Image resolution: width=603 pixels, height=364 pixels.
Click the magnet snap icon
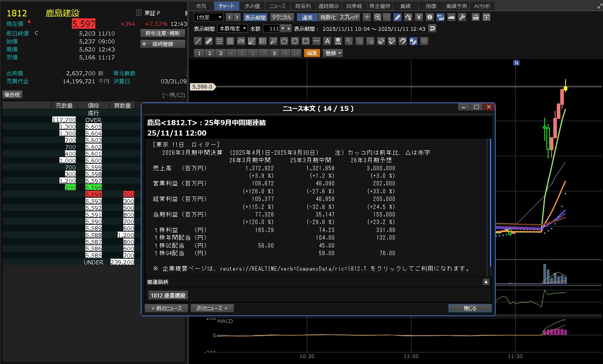[403, 41]
